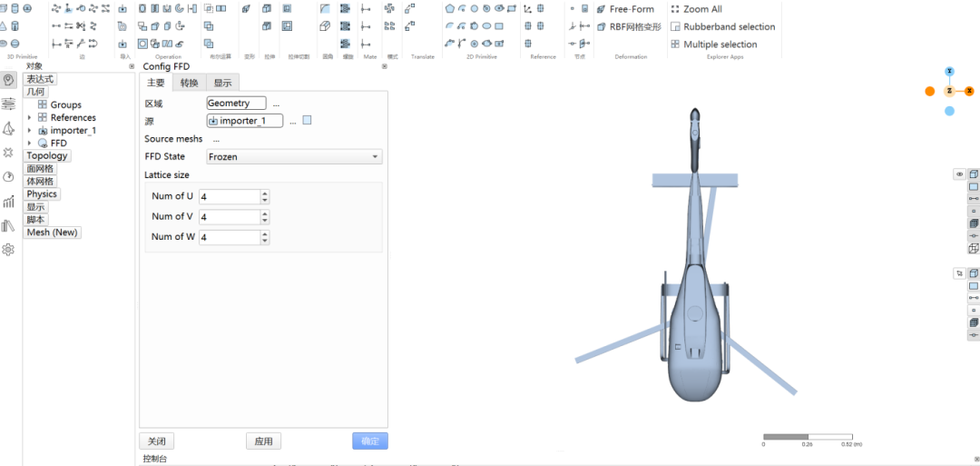Expand the FFD tree node
The image size is (980, 466).
[x=29, y=144]
